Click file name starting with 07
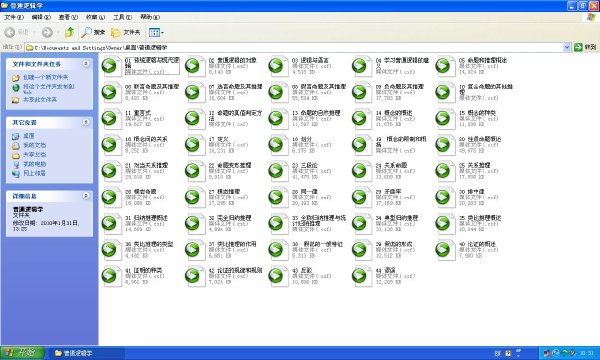The height and width of the screenshot is (360, 600). click(x=235, y=87)
